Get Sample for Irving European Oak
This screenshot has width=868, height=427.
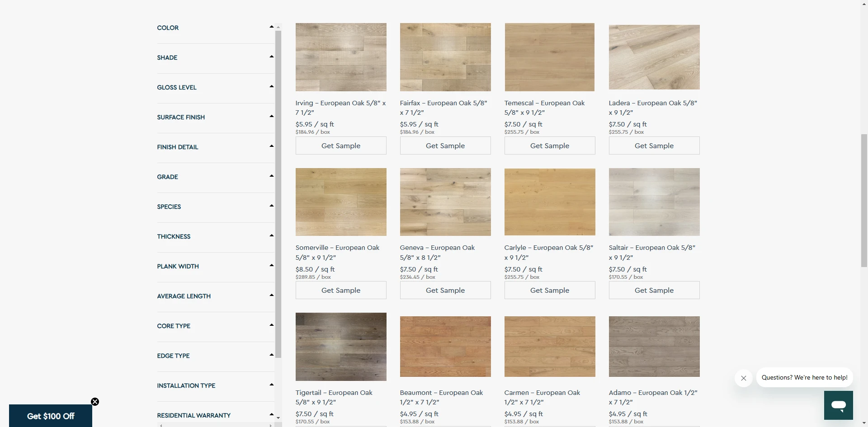(340, 145)
